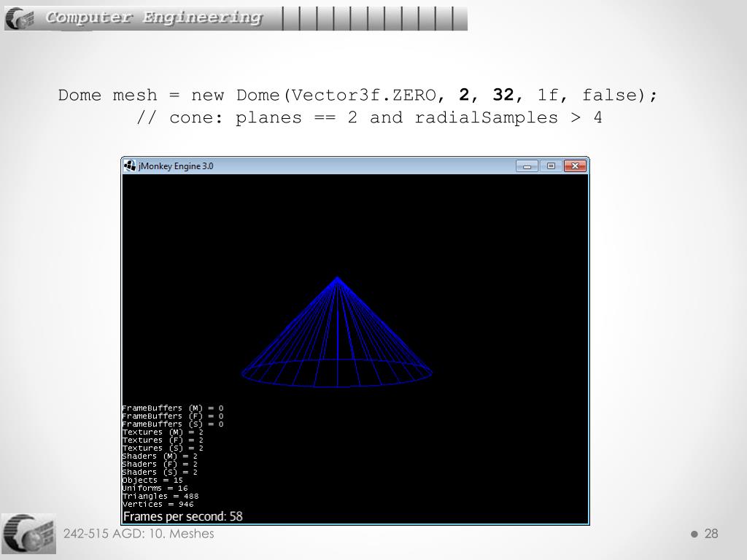Screen dimensions: 747x560
Task: Click the slide number 28
Action: pyautogui.click(x=711, y=533)
